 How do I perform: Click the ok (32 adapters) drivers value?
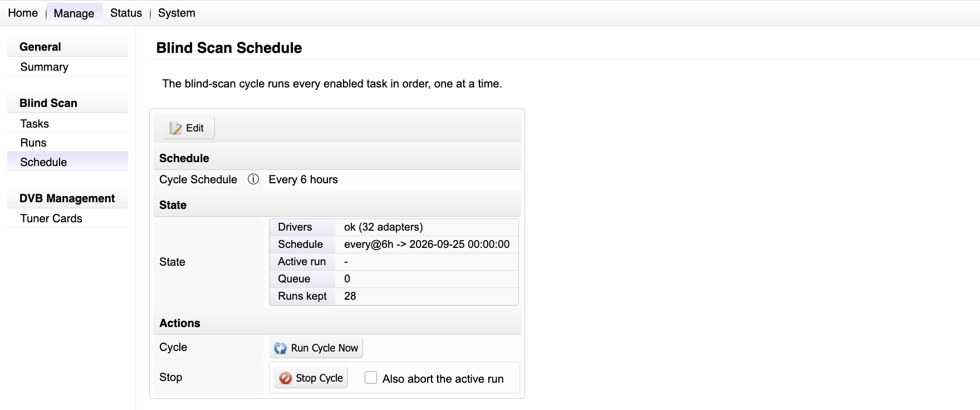384,227
